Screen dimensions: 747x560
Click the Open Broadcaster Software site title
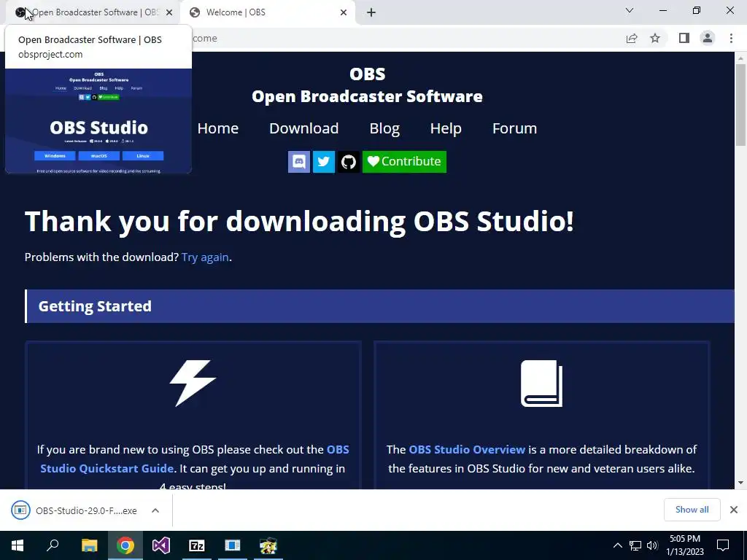point(367,96)
